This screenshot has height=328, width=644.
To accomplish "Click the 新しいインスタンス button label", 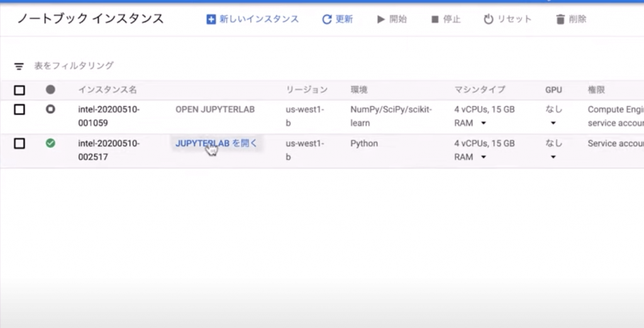I will point(259,19).
